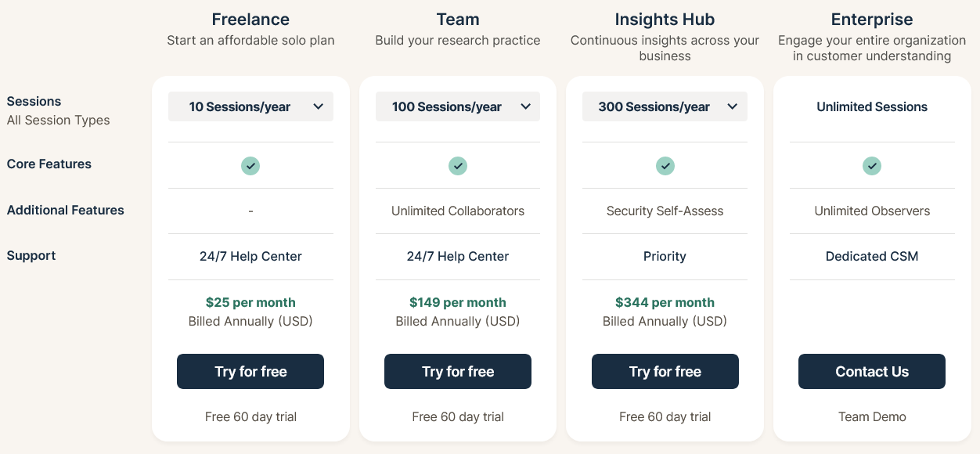Click Contact Us for Enterprise plan
980x454 pixels.
coord(872,371)
